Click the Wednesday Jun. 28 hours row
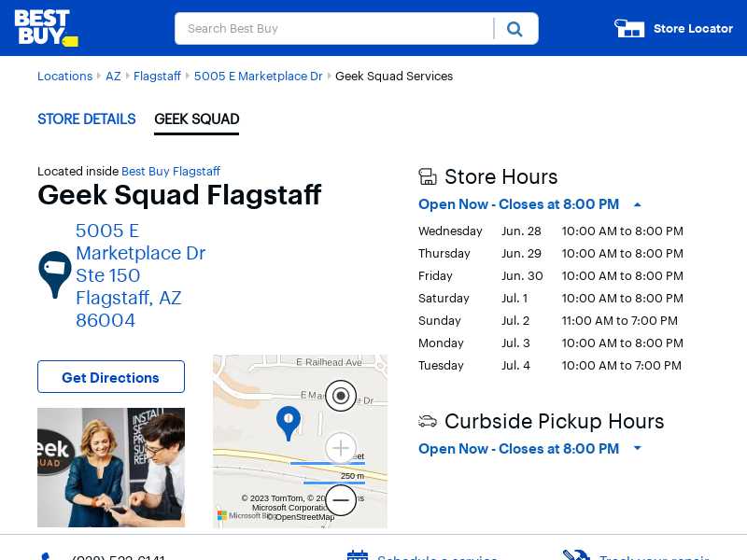This screenshot has width=747, height=560. [x=551, y=231]
